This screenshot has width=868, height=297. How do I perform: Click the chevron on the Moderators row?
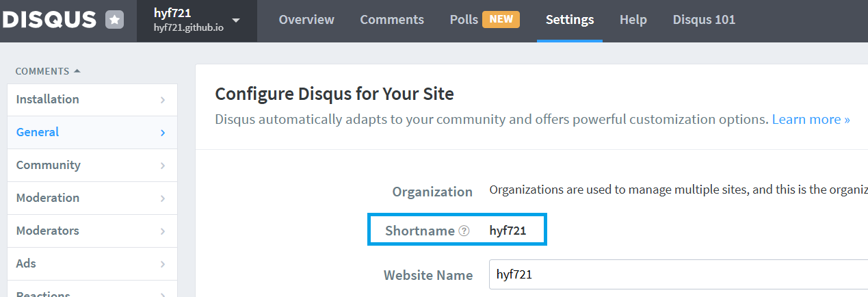coord(163,231)
